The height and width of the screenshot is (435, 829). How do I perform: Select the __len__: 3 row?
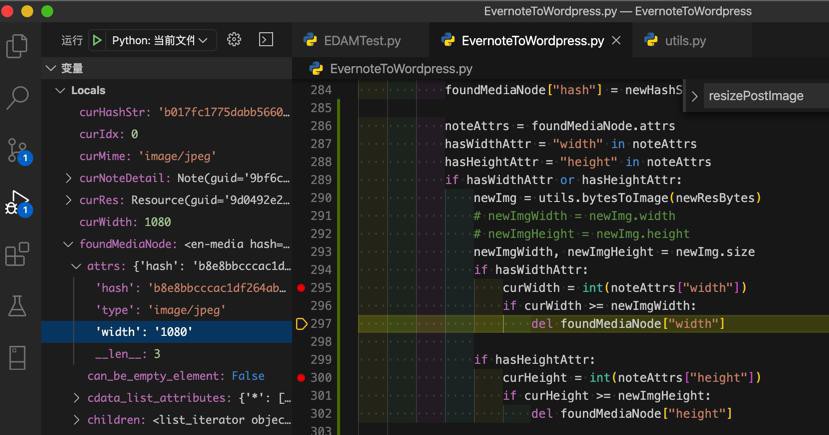point(167,354)
